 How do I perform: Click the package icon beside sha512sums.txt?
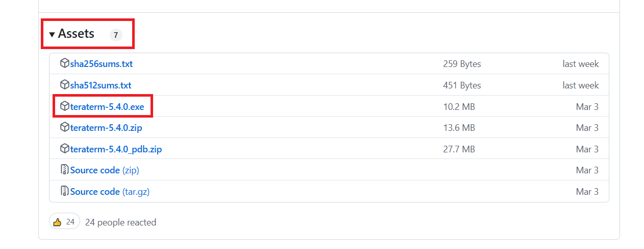[x=65, y=84]
